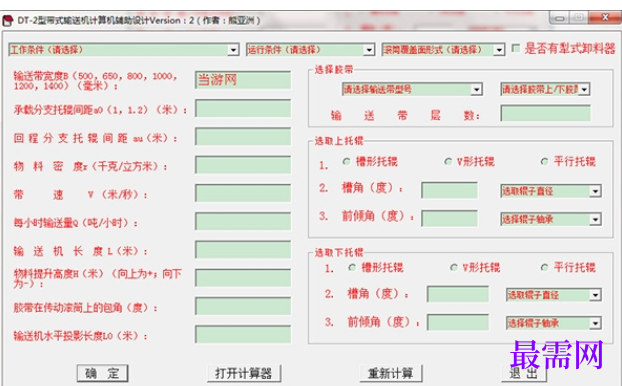Click 槽角 input field in 选取下托辊

[458, 294]
